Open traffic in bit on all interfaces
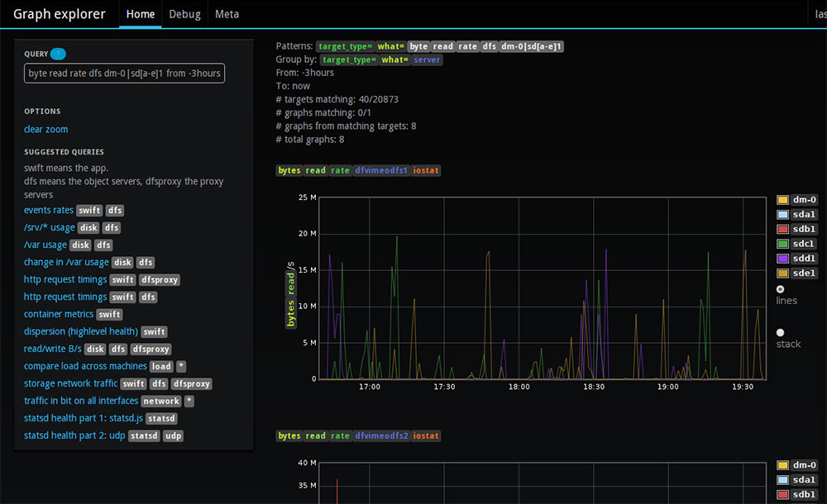The height and width of the screenshot is (504, 827). tap(81, 401)
